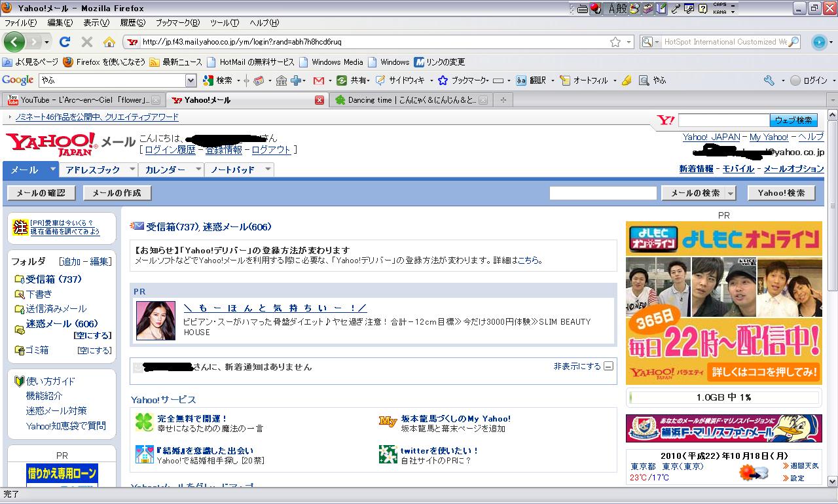838x504 pixels.
Task: Click the Vivian Hsu ad thumbnail
Action: click(x=156, y=321)
